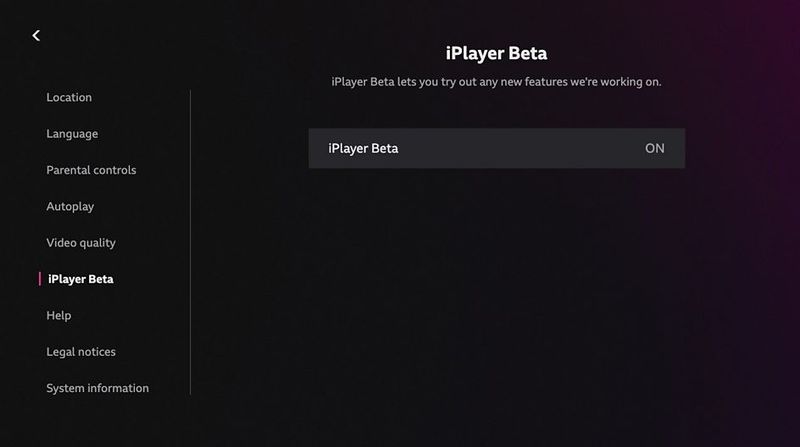Click the back arrow icon
The width and height of the screenshot is (800, 447).
click(36, 36)
